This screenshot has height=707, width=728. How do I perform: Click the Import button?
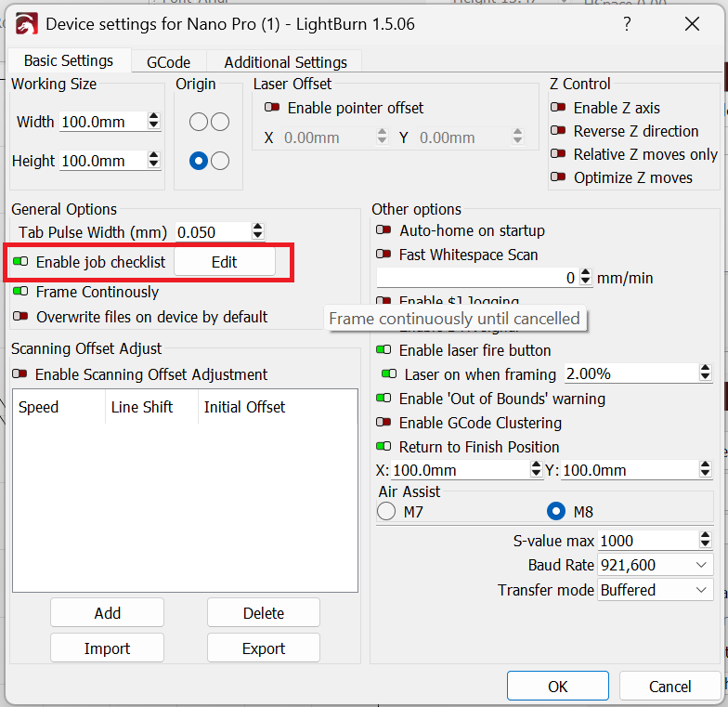pyautogui.click(x=107, y=648)
